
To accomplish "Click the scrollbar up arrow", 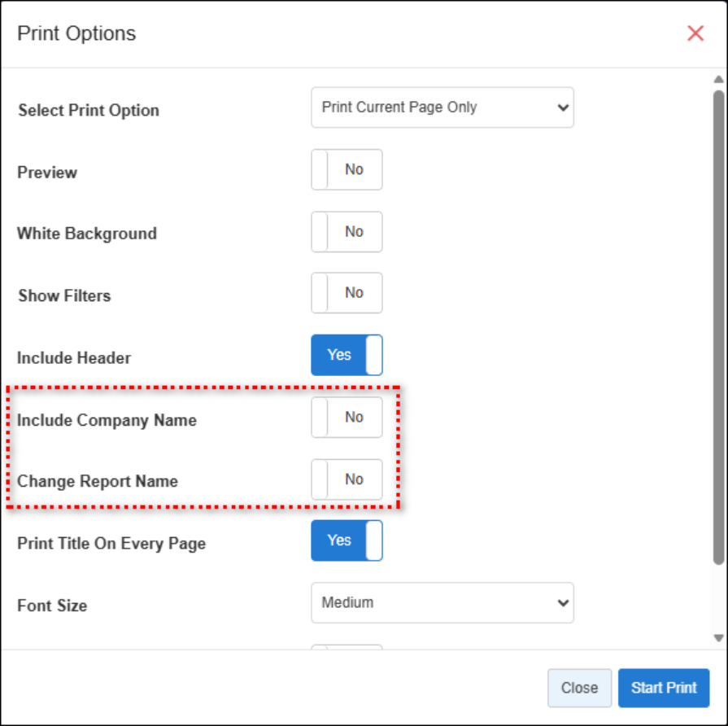I will coord(718,80).
